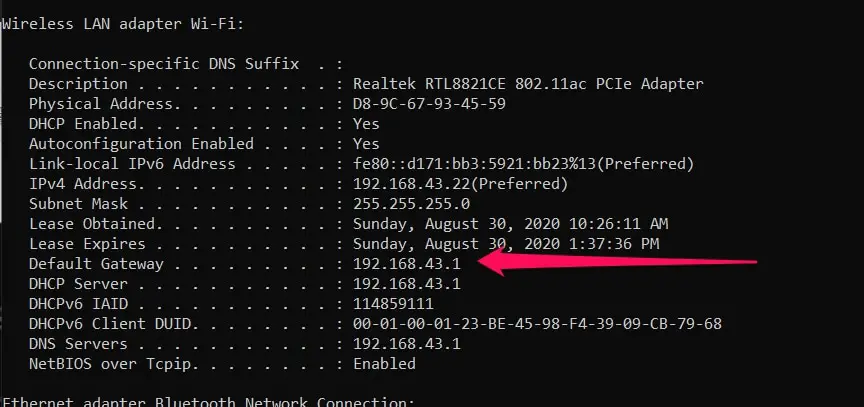Click the Realtek RTL8821CE adapter description

pos(528,84)
